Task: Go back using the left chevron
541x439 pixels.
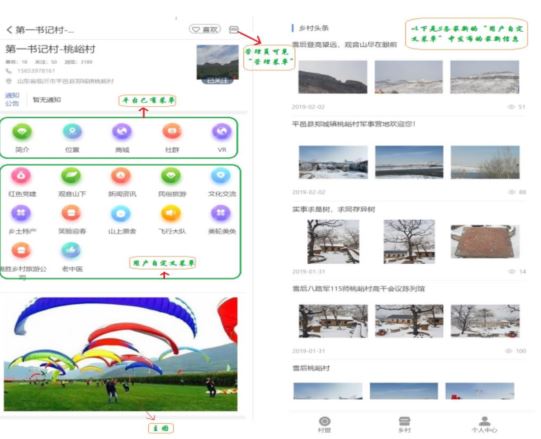Action: click(9, 30)
